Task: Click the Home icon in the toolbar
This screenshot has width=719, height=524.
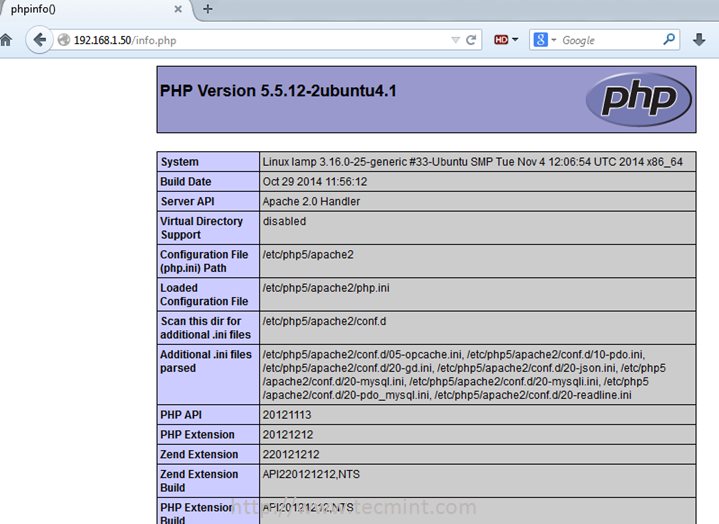Action: [6, 40]
